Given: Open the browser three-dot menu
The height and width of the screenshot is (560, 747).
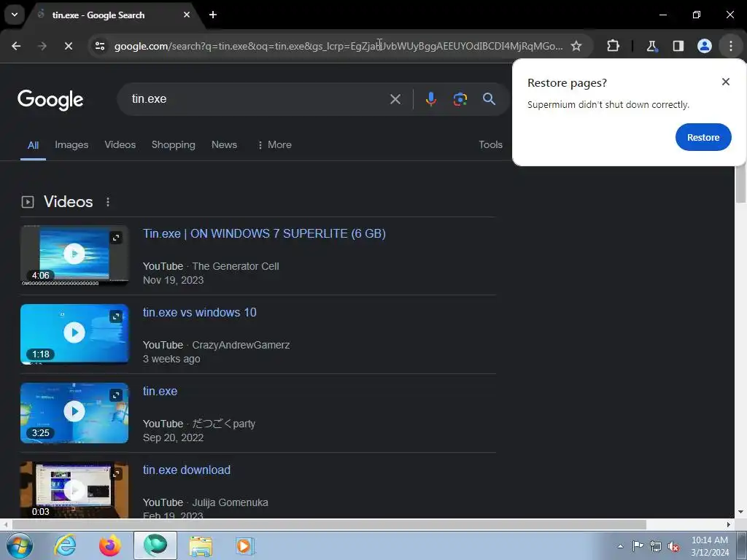Looking at the screenshot, I should pyautogui.click(x=731, y=46).
